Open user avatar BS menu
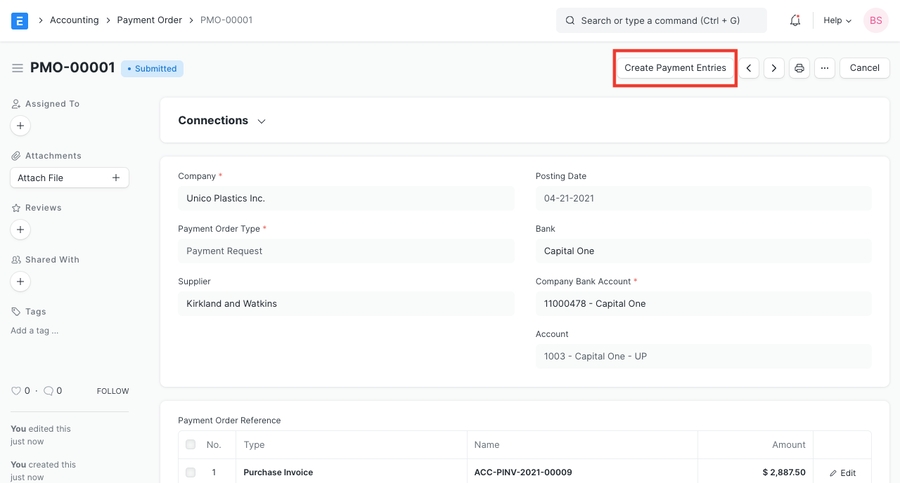Image resolution: width=900 pixels, height=483 pixels. 875,20
